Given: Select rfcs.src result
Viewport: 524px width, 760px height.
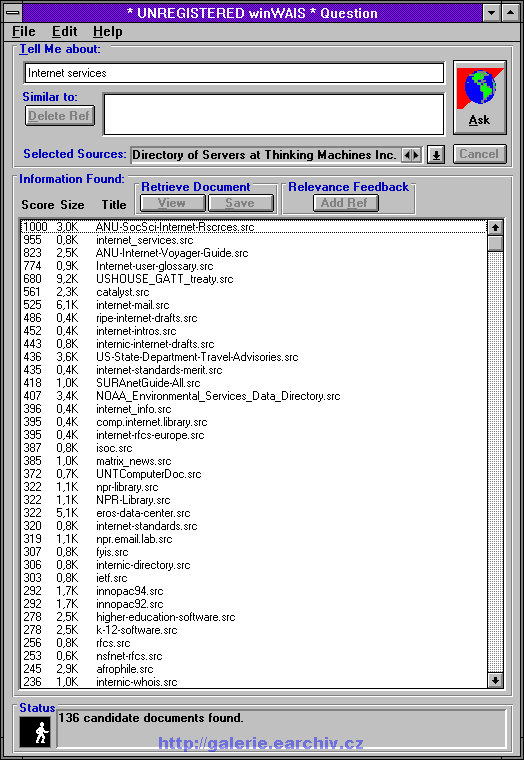Looking at the screenshot, I should click(x=254, y=643).
